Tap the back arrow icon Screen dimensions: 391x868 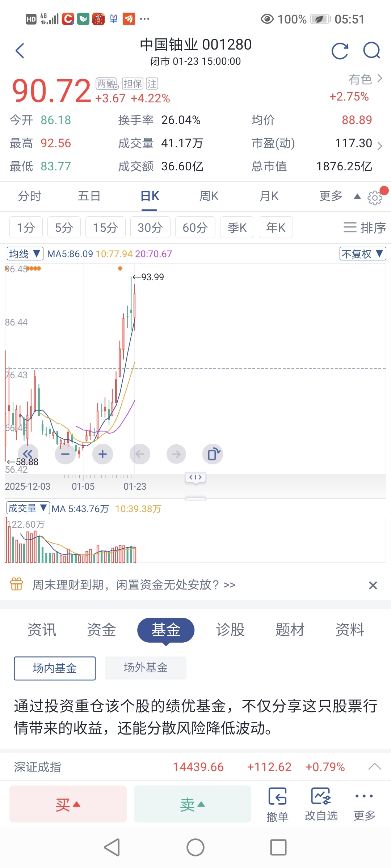tap(20, 51)
